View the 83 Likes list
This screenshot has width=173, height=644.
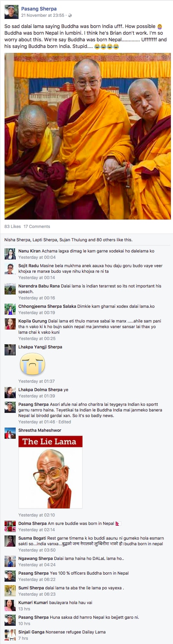point(13,227)
